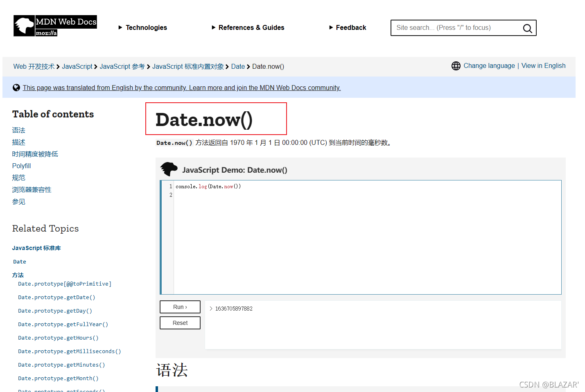Click the globe icon beside Change language

(456, 66)
